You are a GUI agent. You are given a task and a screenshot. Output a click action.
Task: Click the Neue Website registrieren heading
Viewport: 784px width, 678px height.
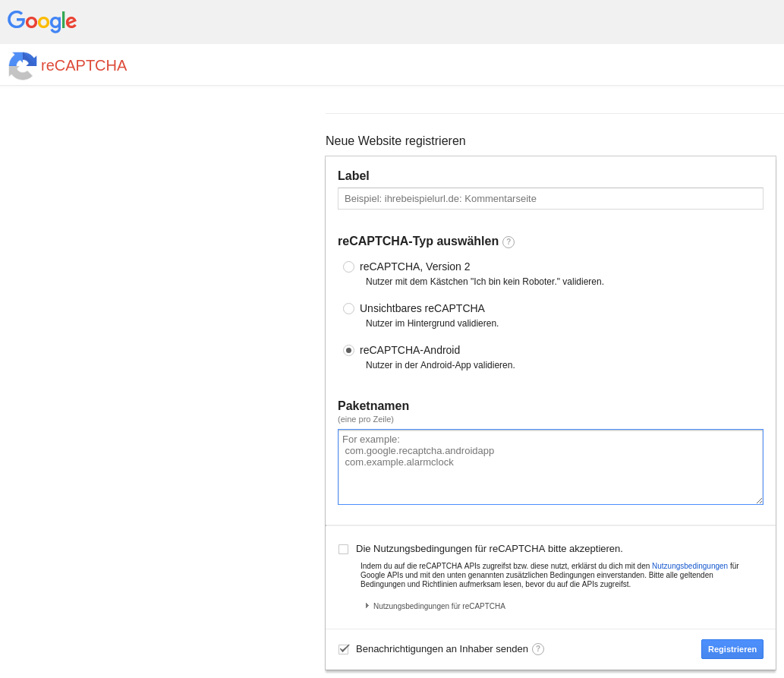395,141
